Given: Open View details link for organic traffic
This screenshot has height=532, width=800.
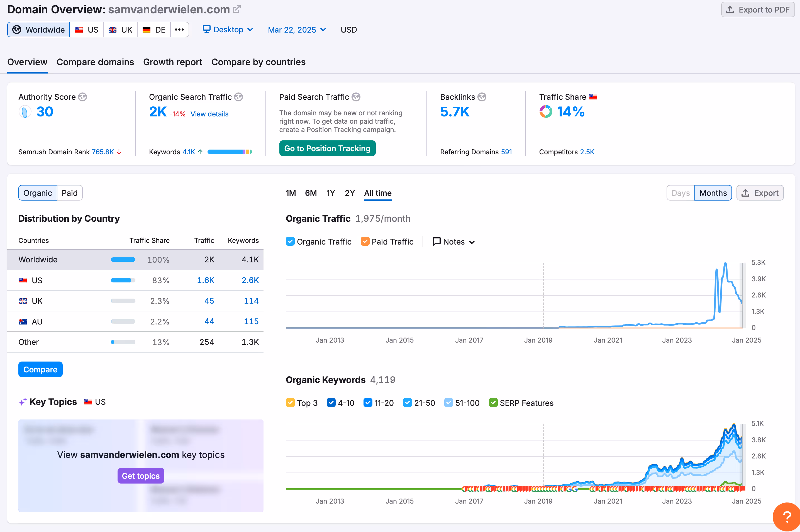Looking at the screenshot, I should point(209,114).
